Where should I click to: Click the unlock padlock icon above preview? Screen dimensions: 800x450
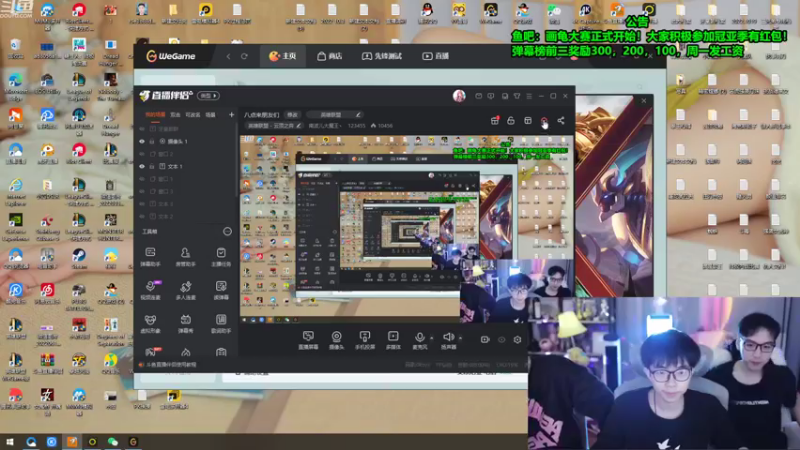tap(511, 120)
